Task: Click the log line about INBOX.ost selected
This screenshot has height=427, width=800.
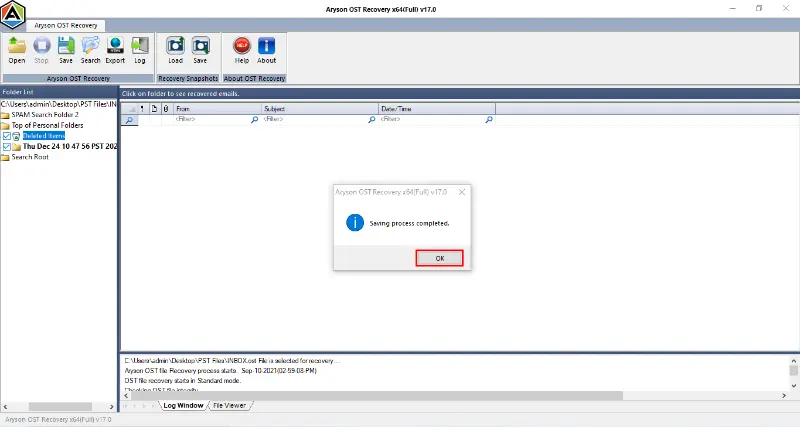Action: point(232,361)
